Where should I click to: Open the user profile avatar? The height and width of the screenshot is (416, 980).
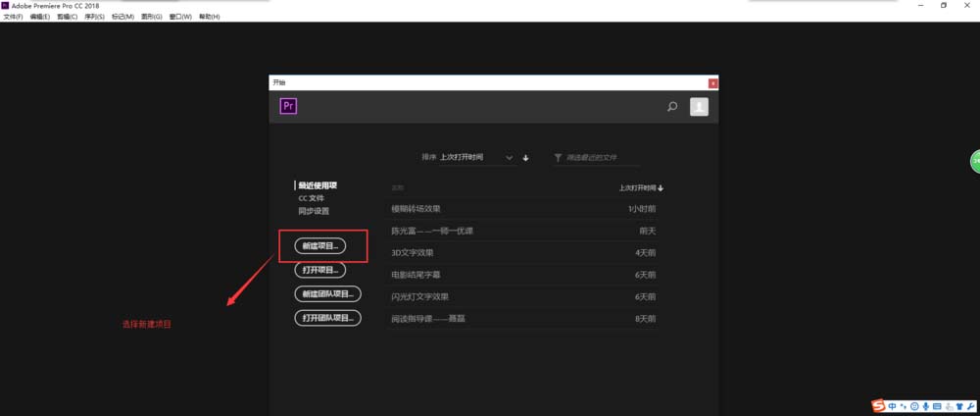click(699, 107)
